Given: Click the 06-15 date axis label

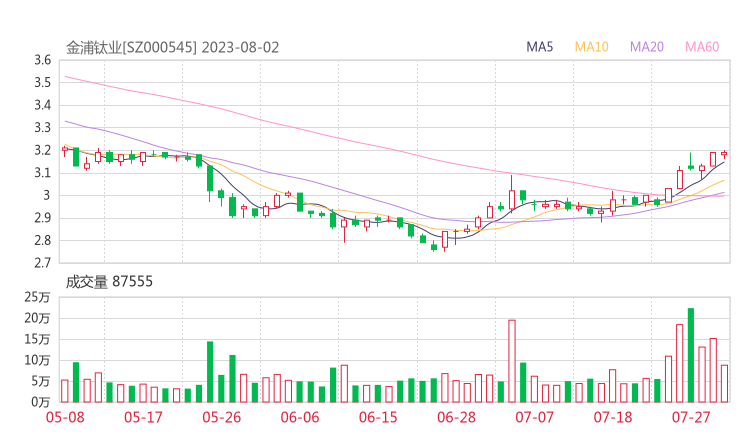Looking at the screenshot, I should coord(378,417).
